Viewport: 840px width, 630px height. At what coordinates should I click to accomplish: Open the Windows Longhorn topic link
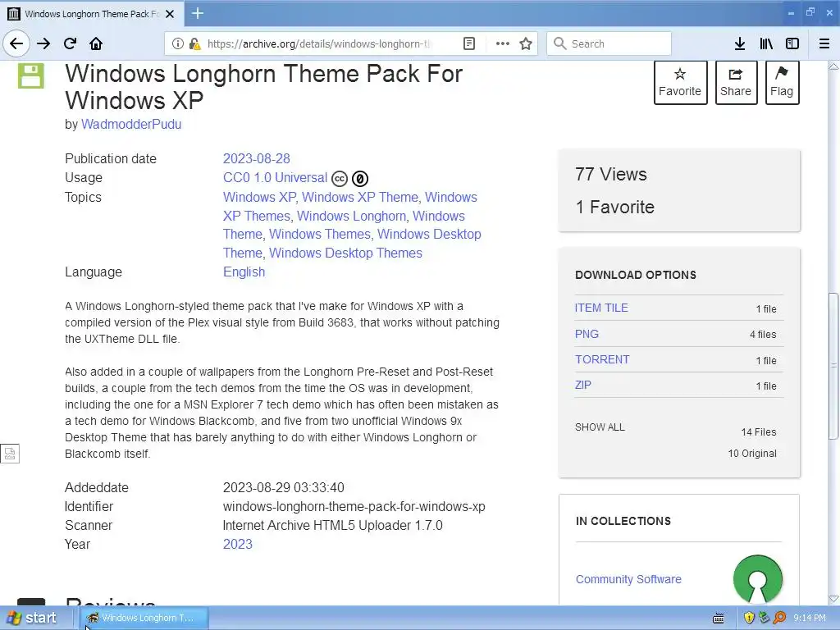point(351,216)
